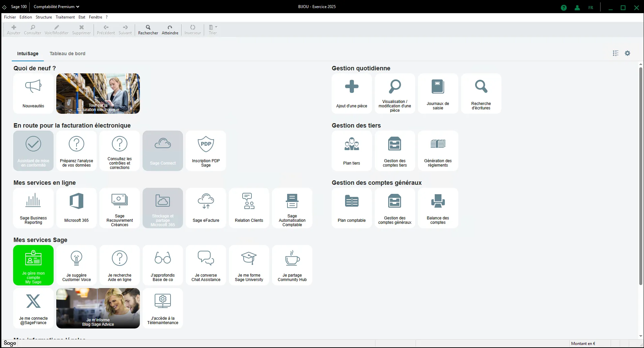The image size is (644, 348).
Task: Select the IntuiSage tab
Action: click(28, 54)
